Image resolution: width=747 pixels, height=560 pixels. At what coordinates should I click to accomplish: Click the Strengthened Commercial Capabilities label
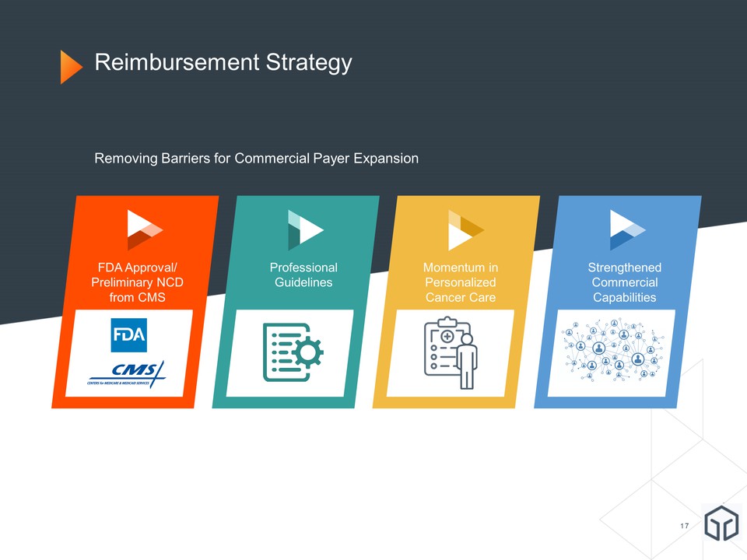[x=624, y=282]
